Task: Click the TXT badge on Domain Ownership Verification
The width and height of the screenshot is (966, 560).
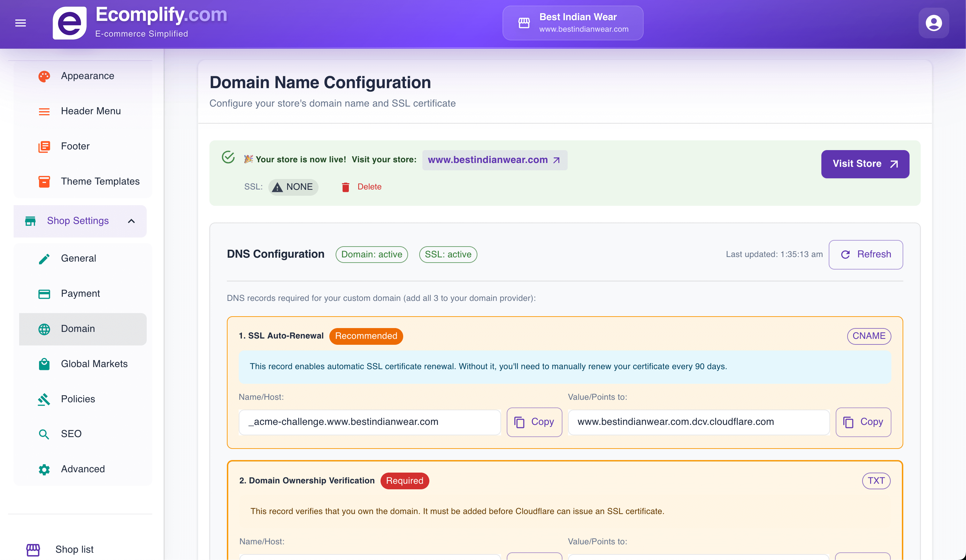Action: (x=876, y=481)
